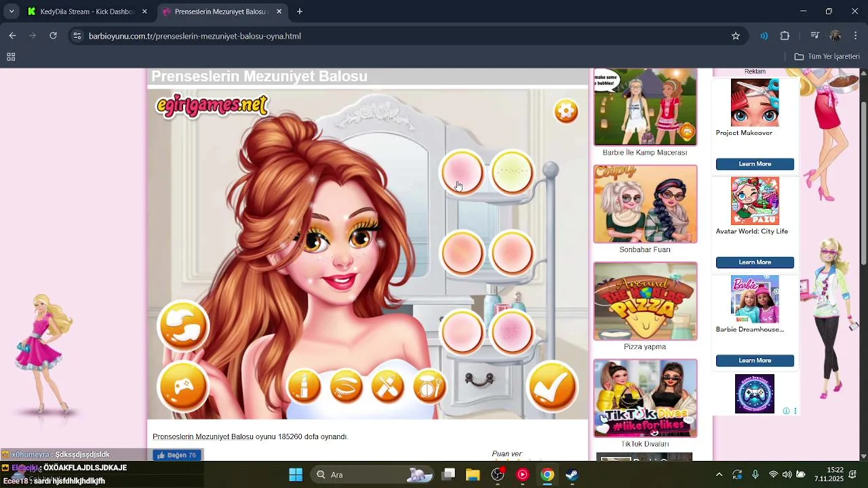Select the lipstick makeup category

pos(304,387)
